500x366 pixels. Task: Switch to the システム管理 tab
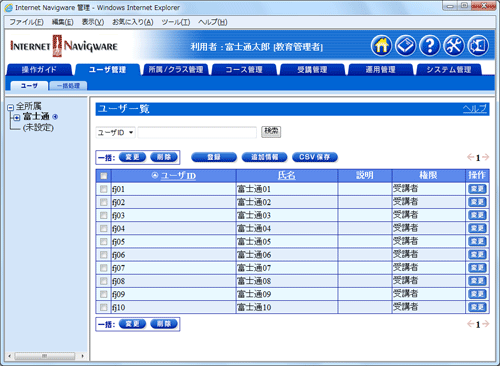[449, 69]
